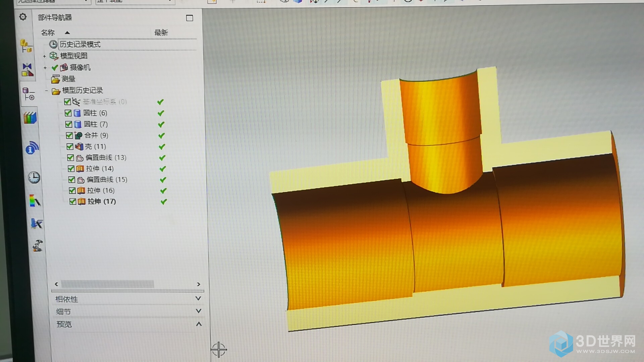
Task: Select the 壳 (11) feature label
Action: click(96, 146)
